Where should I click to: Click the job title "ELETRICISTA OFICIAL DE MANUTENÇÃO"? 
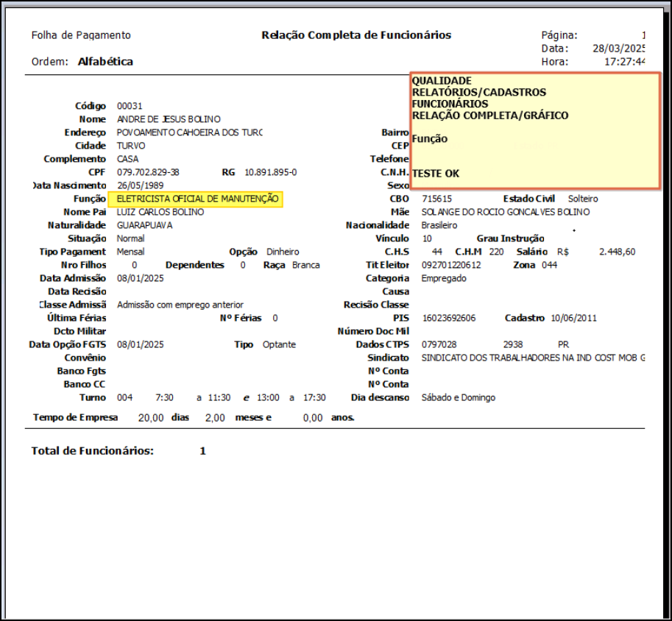pyautogui.click(x=197, y=199)
